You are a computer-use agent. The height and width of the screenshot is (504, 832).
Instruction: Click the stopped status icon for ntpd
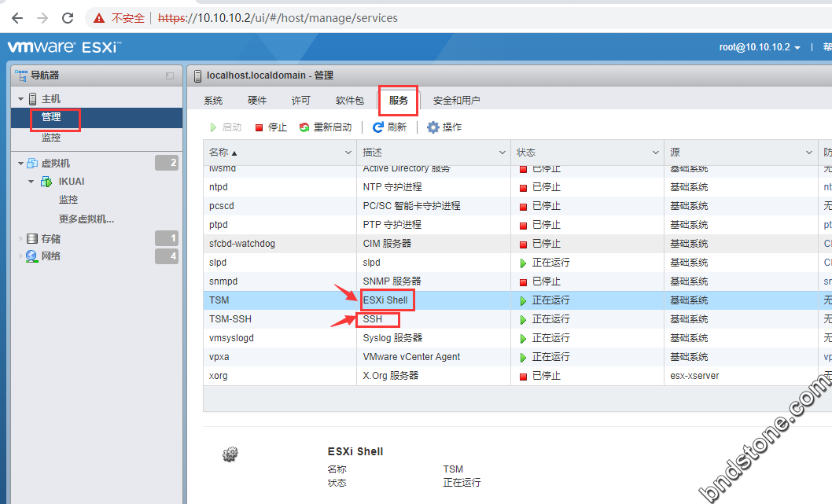(523, 188)
